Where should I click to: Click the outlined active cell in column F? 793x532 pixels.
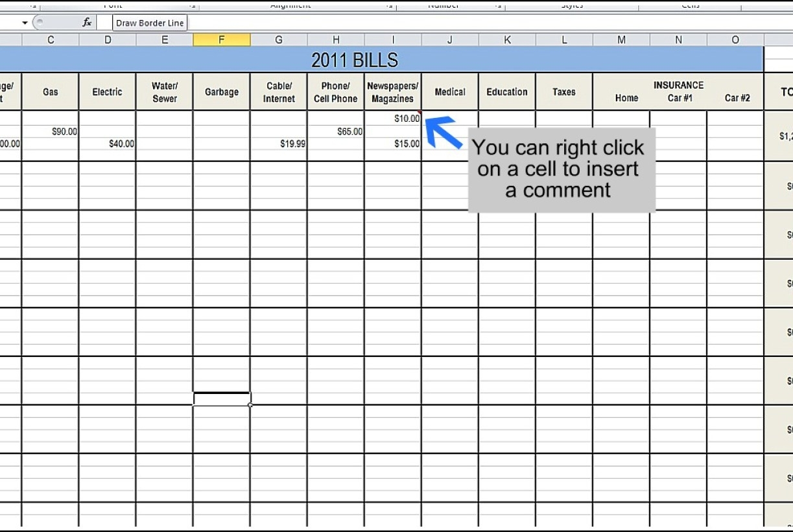[222, 399]
